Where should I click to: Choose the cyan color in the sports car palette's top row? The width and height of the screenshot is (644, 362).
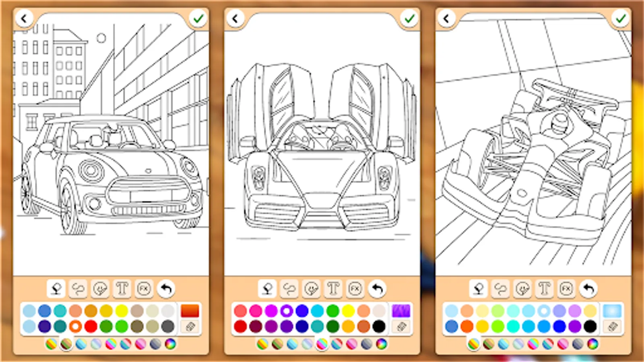click(317, 311)
